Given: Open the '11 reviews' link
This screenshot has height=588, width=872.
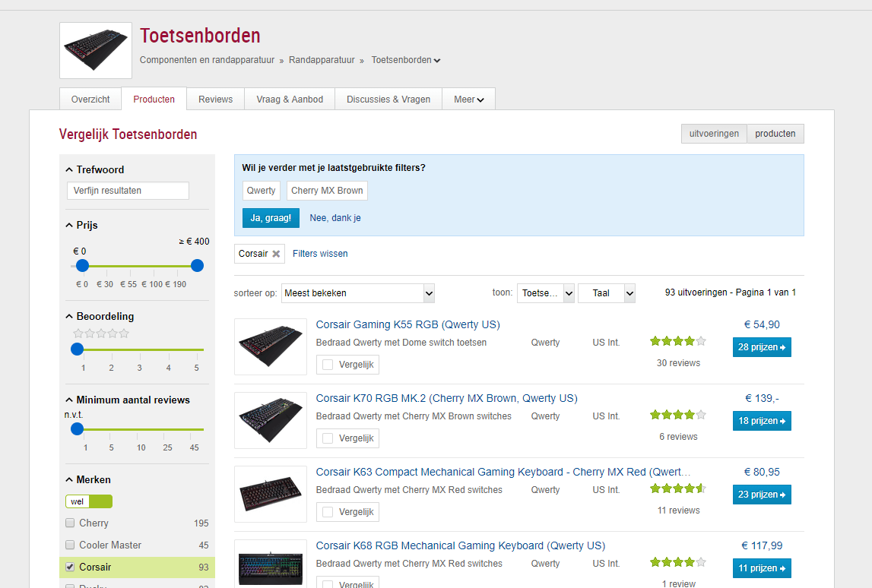Looking at the screenshot, I should (x=678, y=511).
